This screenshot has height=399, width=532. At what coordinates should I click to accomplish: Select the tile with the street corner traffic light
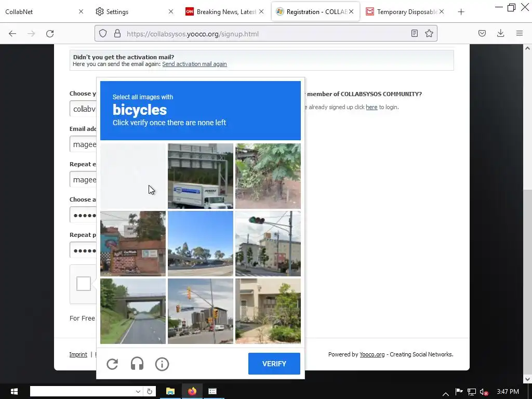(x=268, y=244)
